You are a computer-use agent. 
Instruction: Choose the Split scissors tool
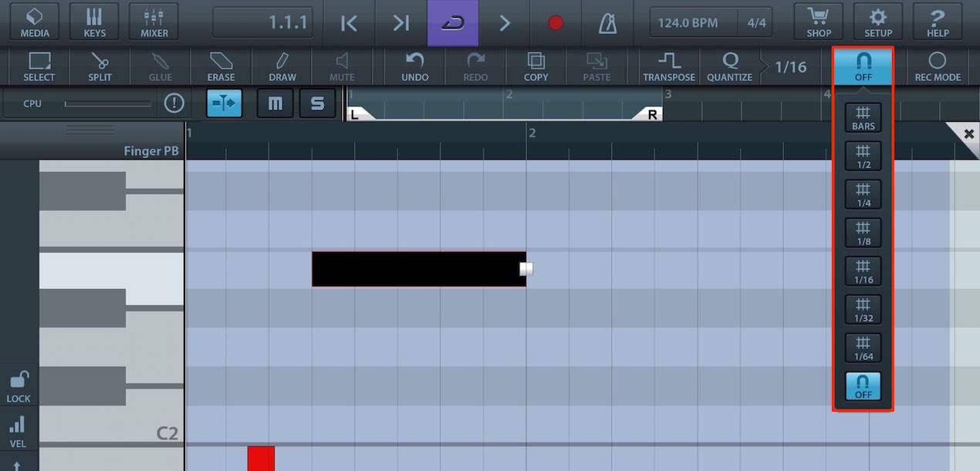(100, 66)
